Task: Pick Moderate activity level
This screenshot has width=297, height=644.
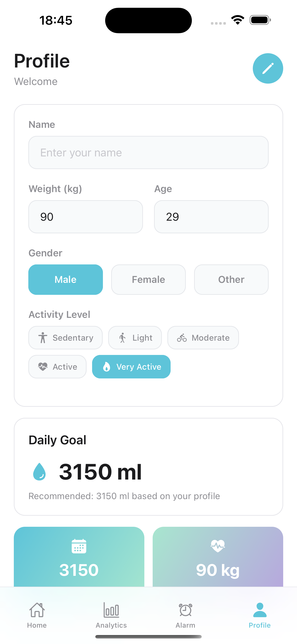Action: click(203, 338)
